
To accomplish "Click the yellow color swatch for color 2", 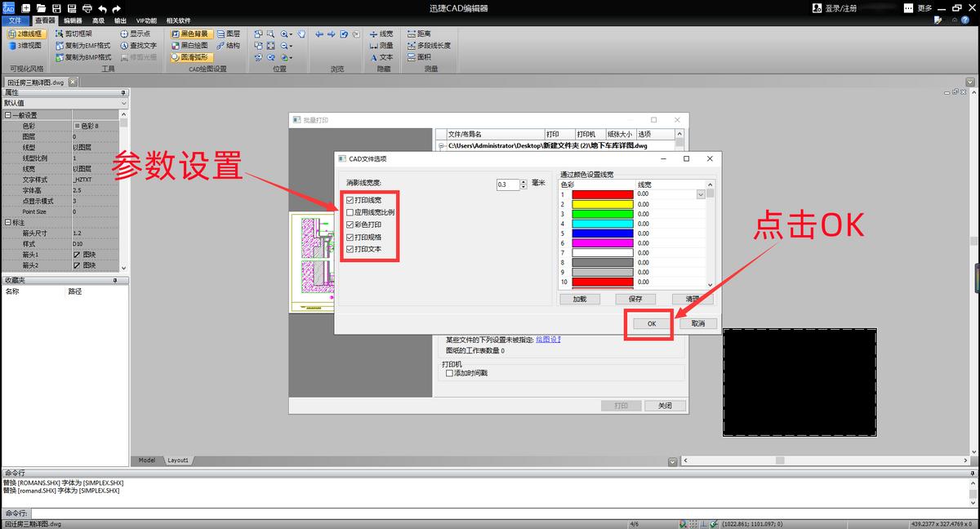I will tap(603, 204).
